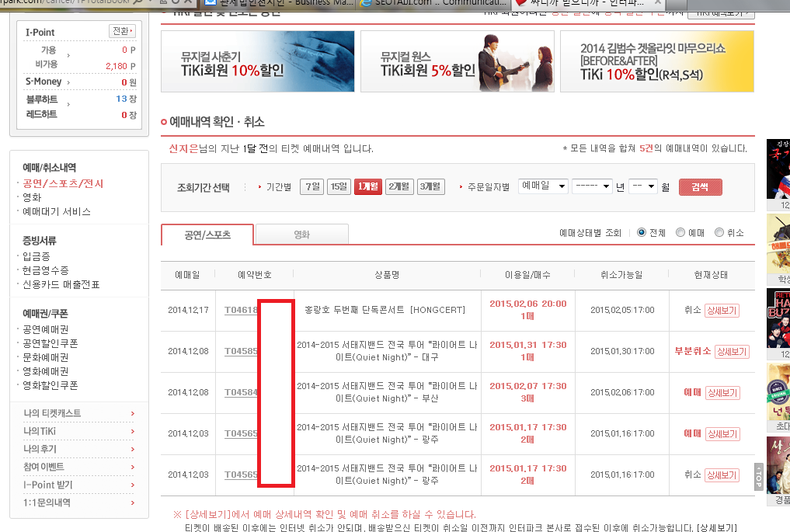This screenshot has width=790, height=532.
Task: Click the arrow icon next to 1:1문의내역
Action: pyautogui.click(x=133, y=502)
